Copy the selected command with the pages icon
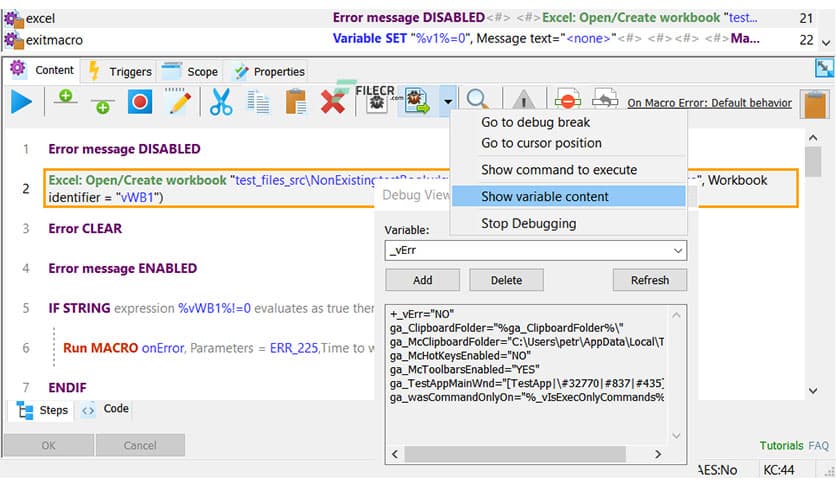836x484 pixels. pos(259,102)
